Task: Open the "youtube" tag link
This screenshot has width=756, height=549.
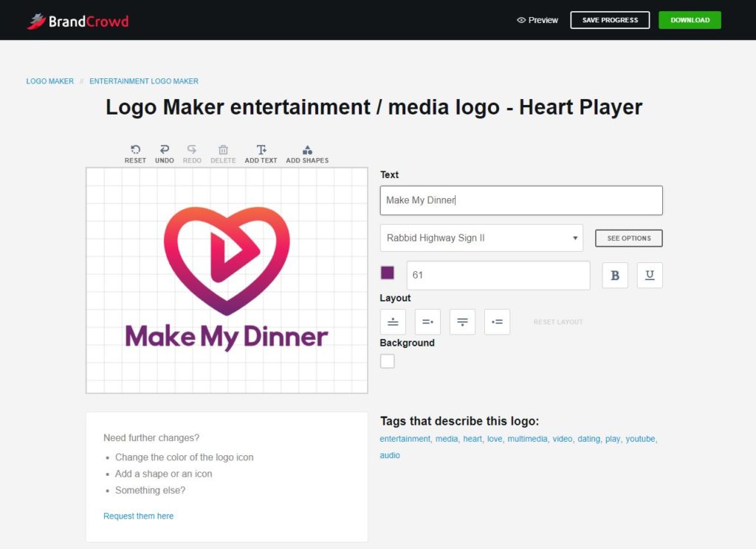Action: 640,439
